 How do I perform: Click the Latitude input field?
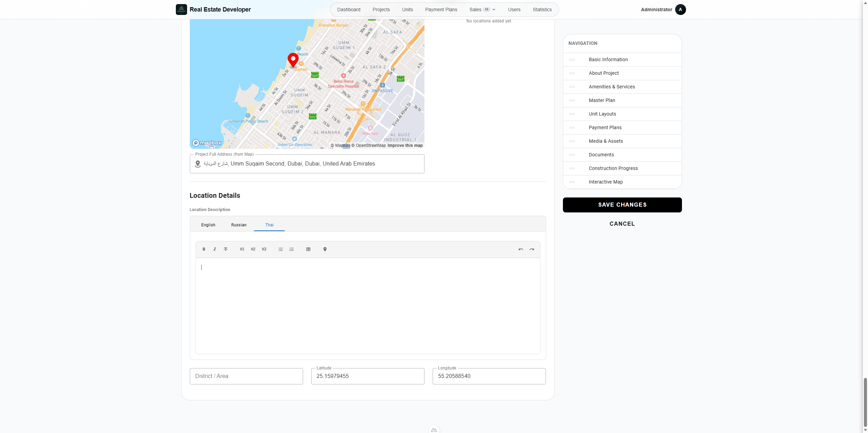click(368, 376)
